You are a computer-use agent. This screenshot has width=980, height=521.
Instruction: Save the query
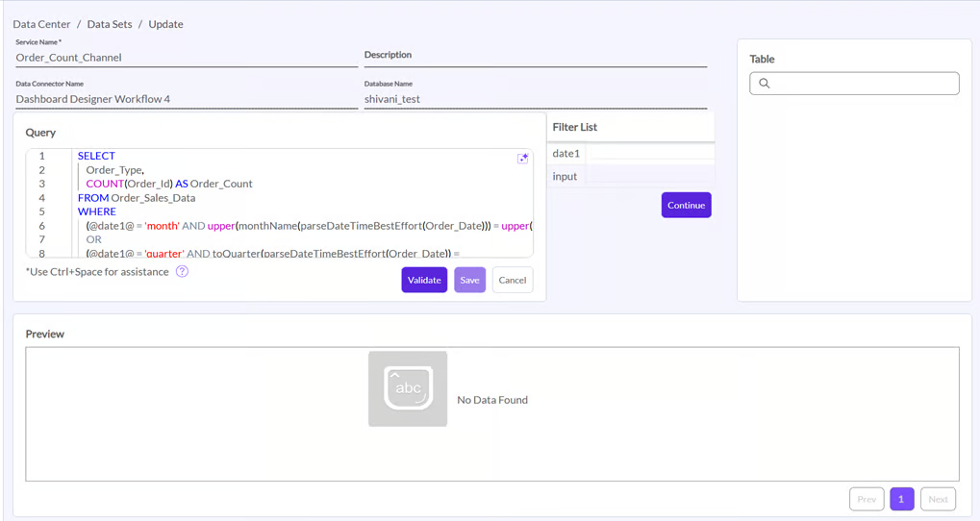click(469, 280)
